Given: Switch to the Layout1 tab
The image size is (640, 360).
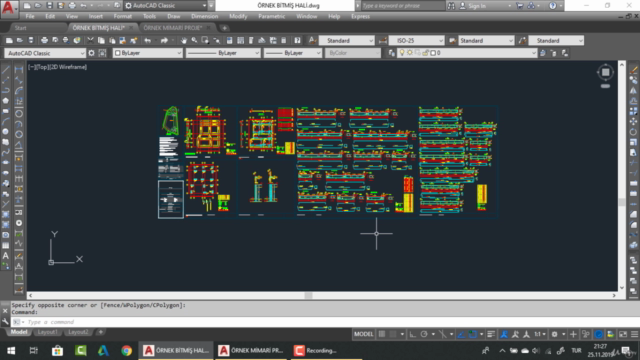Looking at the screenshot, I should tap(47, 332).
